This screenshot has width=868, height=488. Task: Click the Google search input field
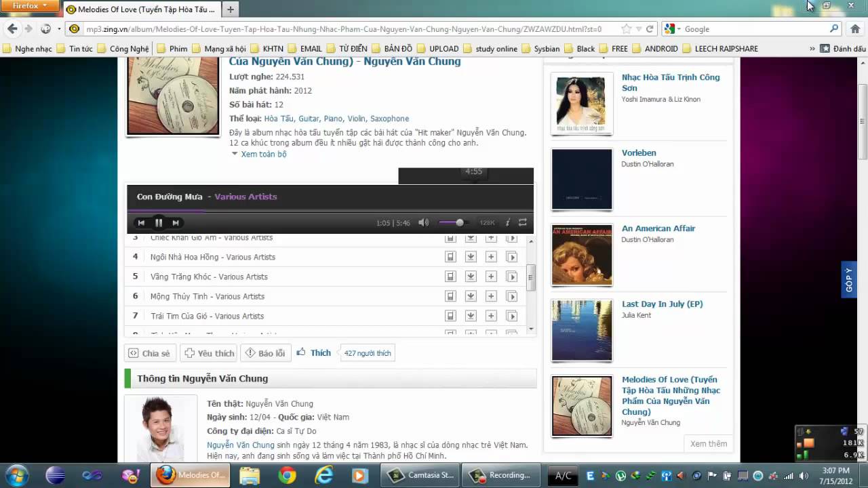(755, 29)
